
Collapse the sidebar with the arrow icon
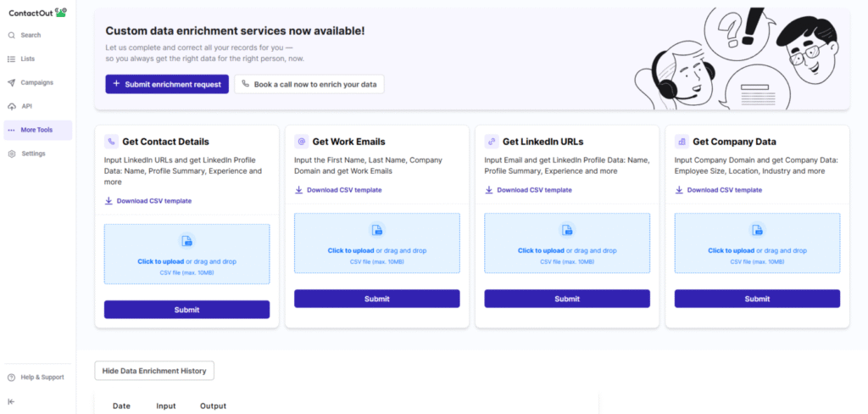click(x=12, y=401)
